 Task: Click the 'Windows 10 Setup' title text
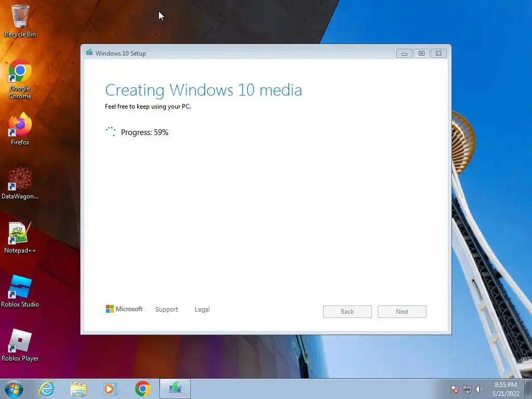[121, 54]
